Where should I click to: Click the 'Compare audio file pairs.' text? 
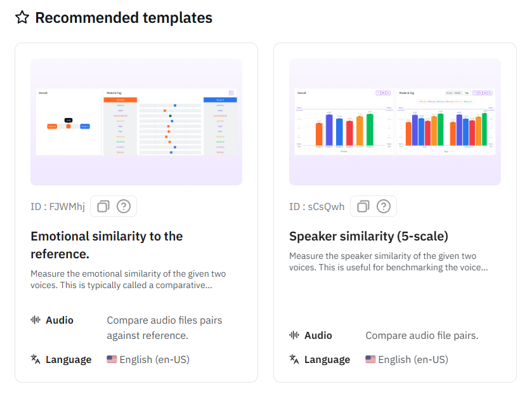(x=422, y=335)
